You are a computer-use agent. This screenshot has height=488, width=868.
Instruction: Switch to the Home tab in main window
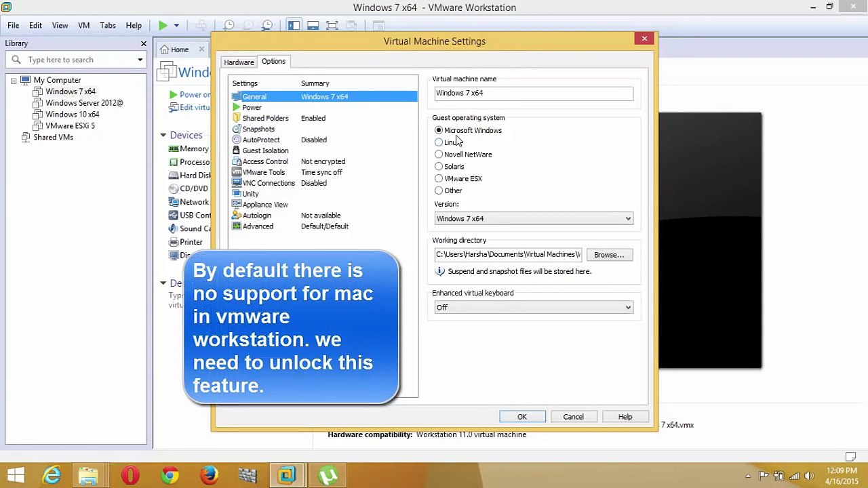click(180, 49)
